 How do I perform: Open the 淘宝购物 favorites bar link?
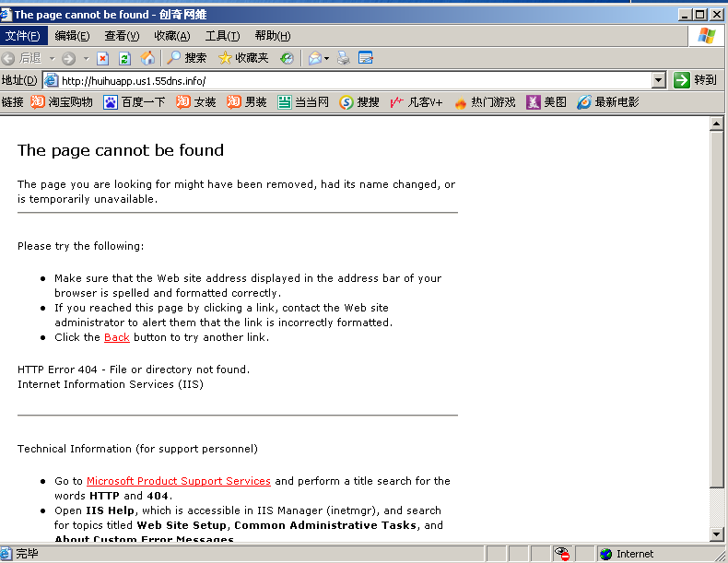click(62, 102)
